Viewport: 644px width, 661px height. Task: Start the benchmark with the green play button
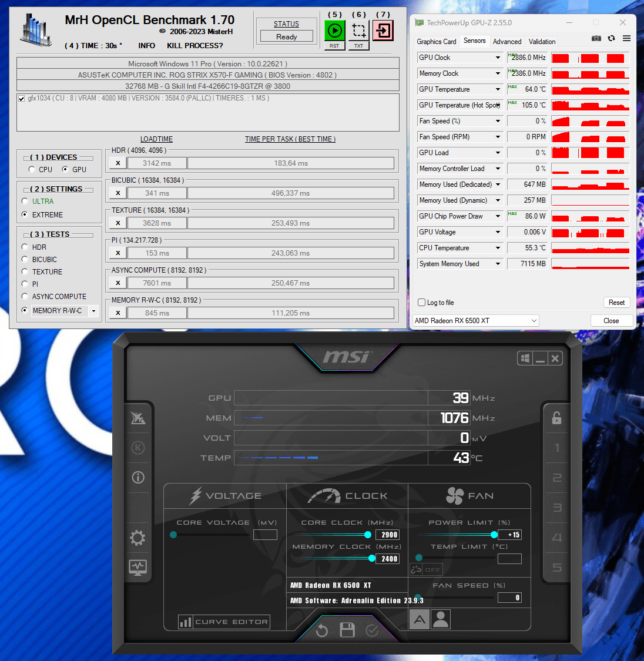(335, 31)
